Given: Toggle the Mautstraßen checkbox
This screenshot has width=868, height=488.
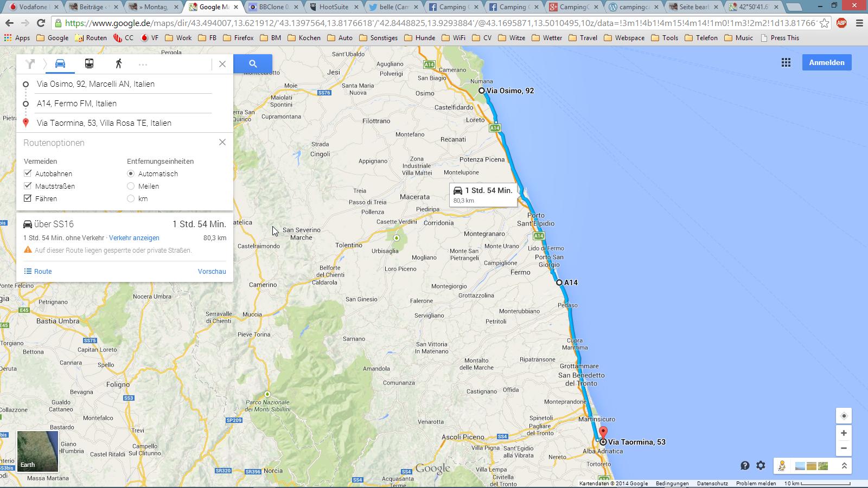Looking at the screenshot, I should tap(28, 186).
